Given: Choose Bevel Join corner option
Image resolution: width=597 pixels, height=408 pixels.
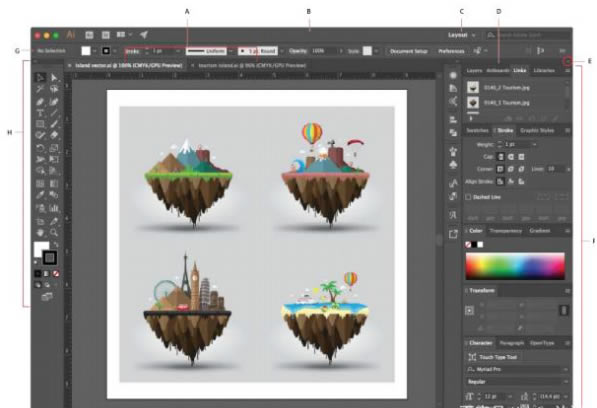Looking at the screenshot, I should 521,169.
